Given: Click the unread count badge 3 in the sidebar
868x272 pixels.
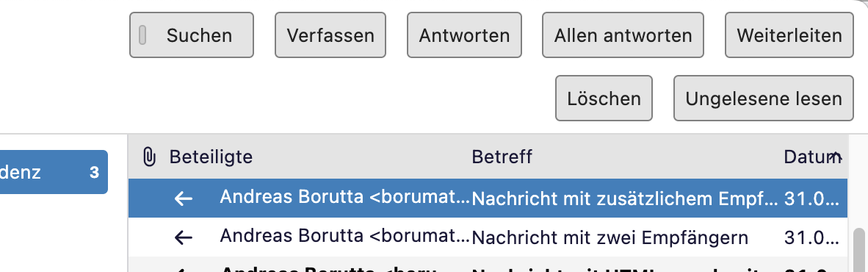Looking at the screenshot, I should coord(94,172).
